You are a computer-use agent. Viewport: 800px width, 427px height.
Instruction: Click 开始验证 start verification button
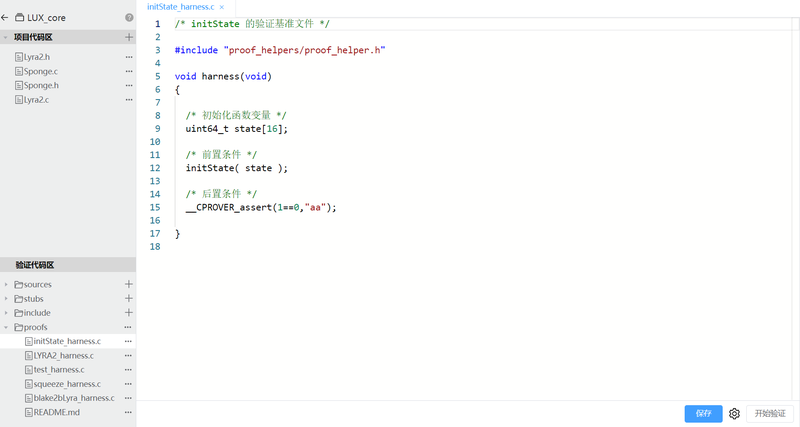770,413
